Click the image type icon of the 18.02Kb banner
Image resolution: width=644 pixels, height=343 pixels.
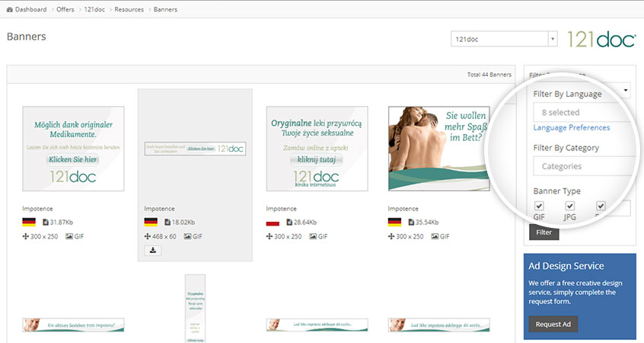[187, 236]
